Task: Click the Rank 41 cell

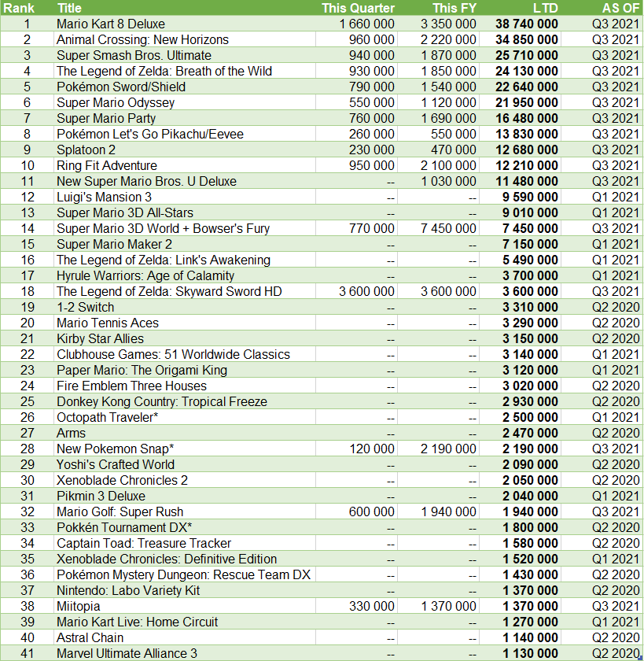Action: (x=28, y=653)
